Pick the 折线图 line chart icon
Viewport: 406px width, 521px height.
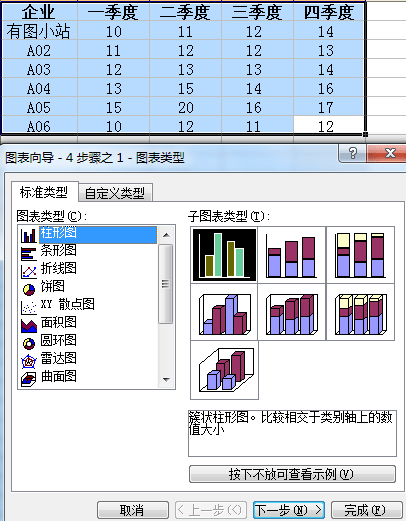click(29, 272)
